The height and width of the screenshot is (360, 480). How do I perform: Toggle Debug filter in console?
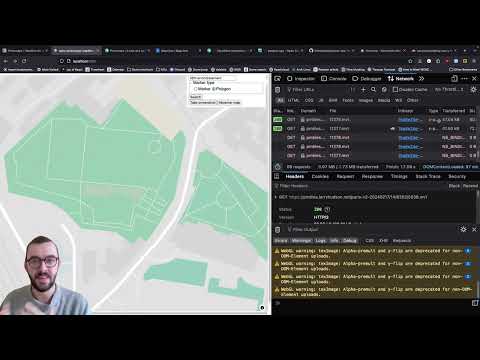pyautogui.click(x=350, y=241)
